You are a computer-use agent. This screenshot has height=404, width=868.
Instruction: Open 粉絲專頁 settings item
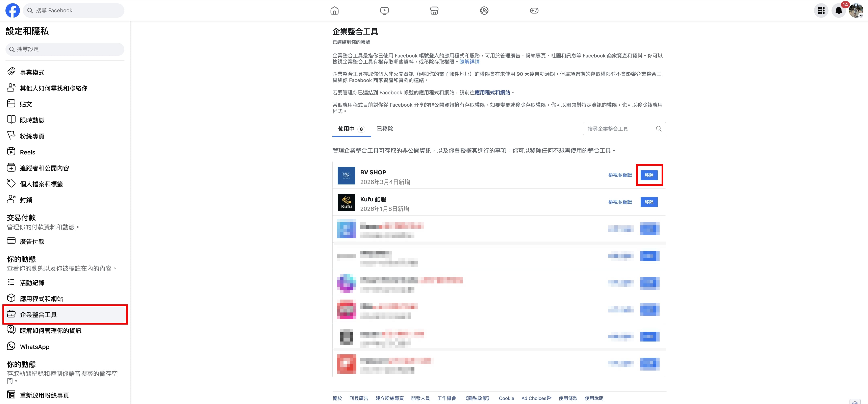65,136
